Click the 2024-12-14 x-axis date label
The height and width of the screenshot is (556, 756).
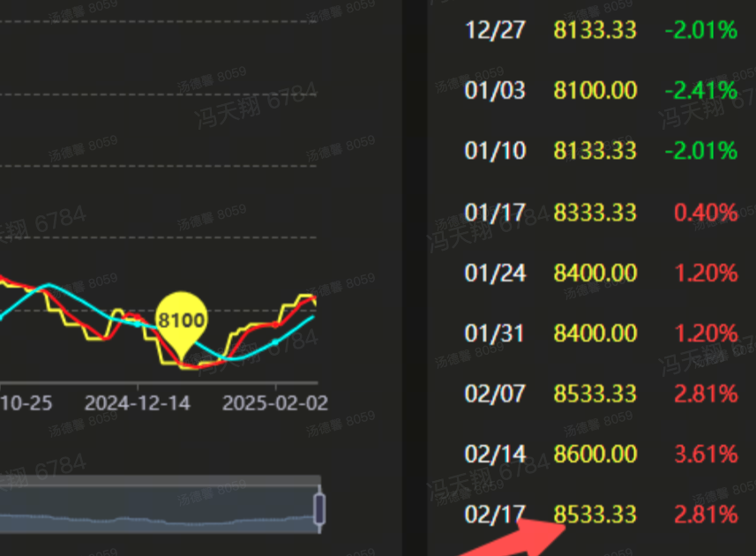137,403
